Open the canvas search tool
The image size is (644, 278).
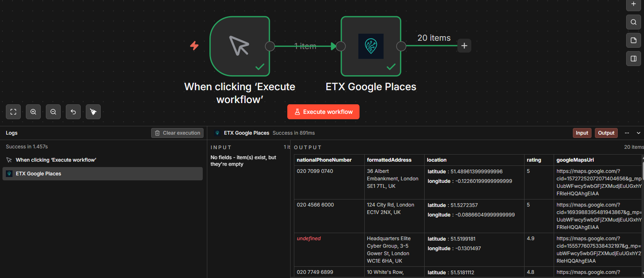[634, 22]
